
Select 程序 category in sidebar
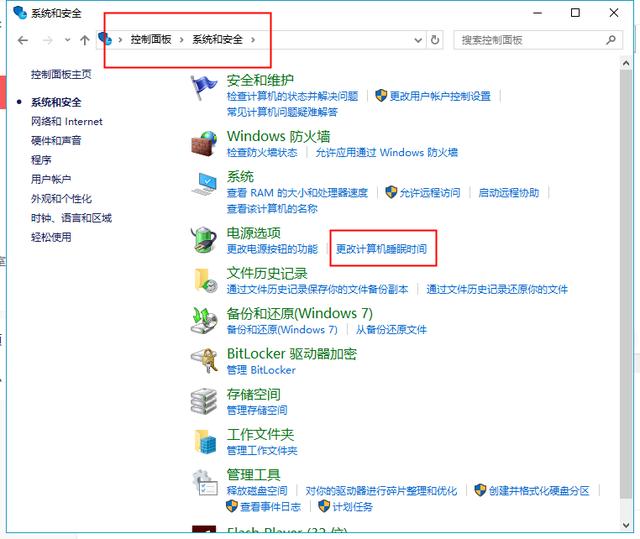[x=41, y=160]
